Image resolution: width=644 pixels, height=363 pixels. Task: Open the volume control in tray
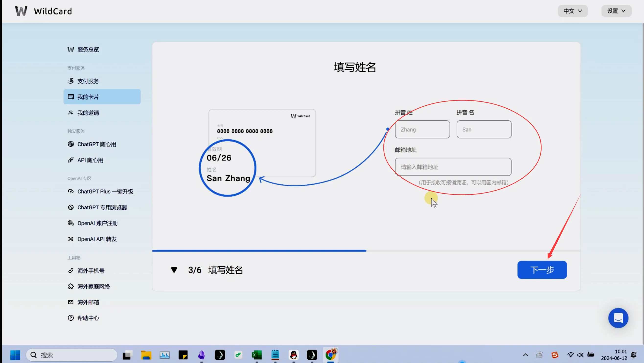(x=580, y=355)
